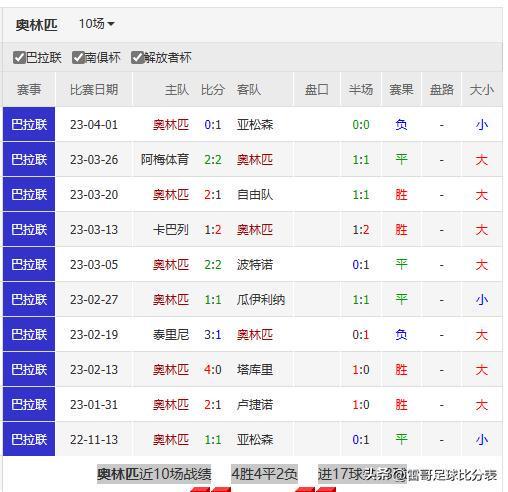This screenshot has height=492, width=508.
Task: Open away team 卢捷诺
Action: (x=255, y=405)
